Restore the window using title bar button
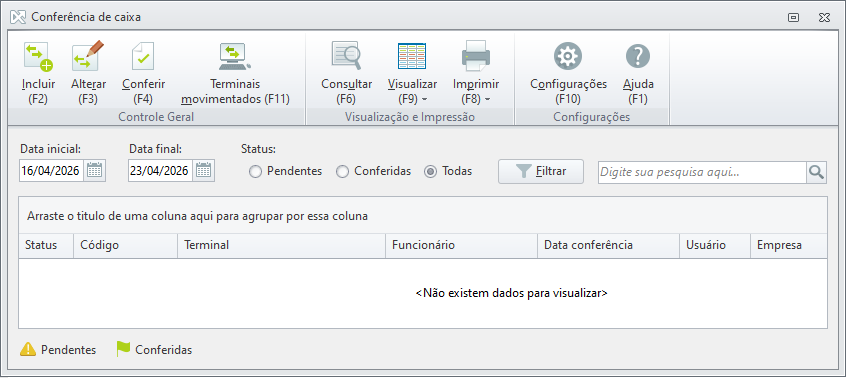This screenshot has width=847, height=378. 793,17
